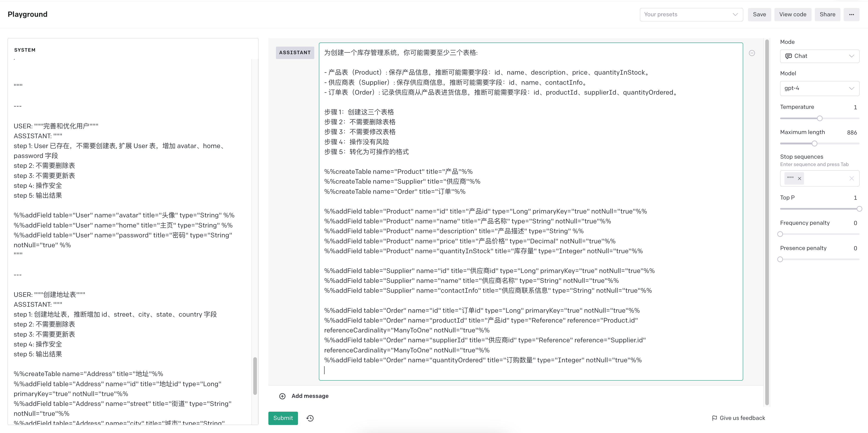Image resolution: width=868 pixels, height=433 pixels.
Task: Click the chat bubble icon in the Mode selector
Action: pyautogui.click(x=788, y=56)
